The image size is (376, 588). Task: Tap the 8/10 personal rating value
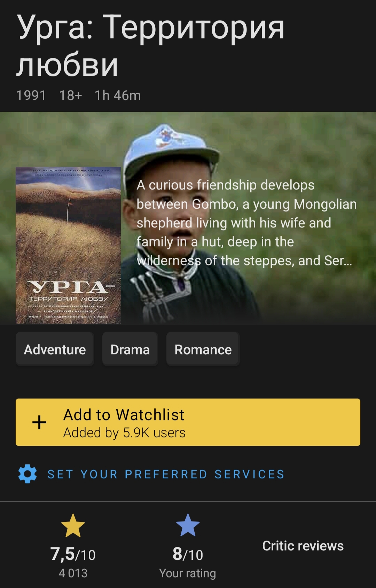point(188,554)
